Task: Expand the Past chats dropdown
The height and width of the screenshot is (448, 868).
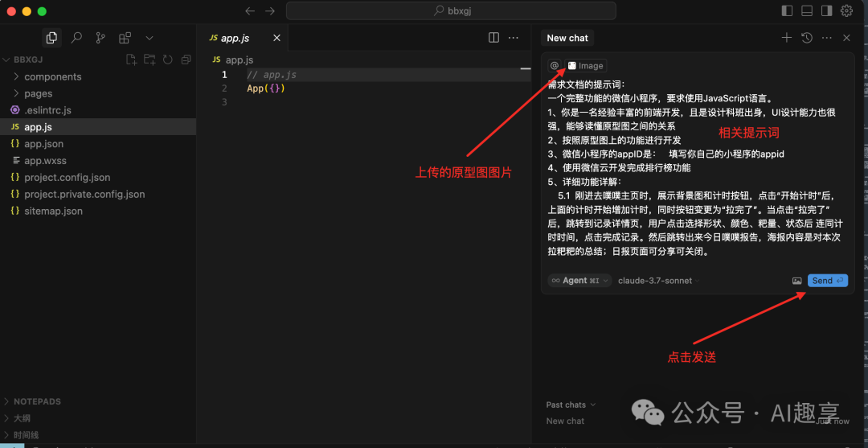Action: [x=571, y=405]
